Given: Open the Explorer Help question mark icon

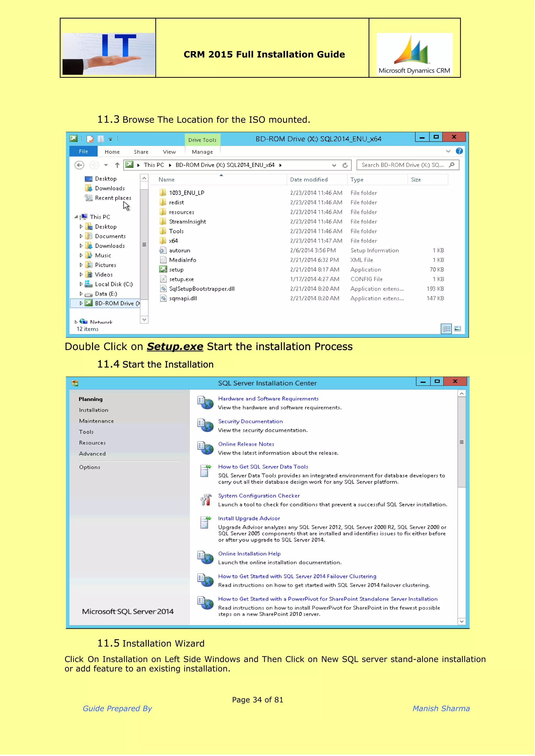Looking at the screenshot, I should tap(459, 151).
